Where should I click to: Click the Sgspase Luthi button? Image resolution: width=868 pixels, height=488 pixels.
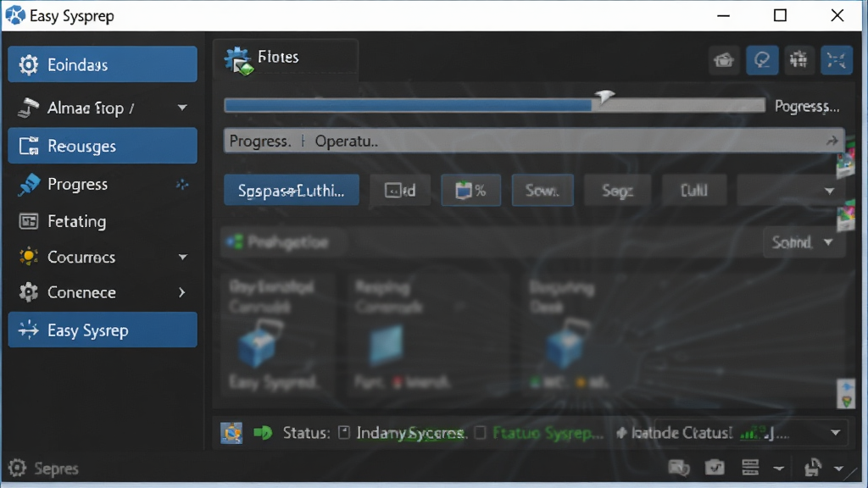click(x=292, y=191)
